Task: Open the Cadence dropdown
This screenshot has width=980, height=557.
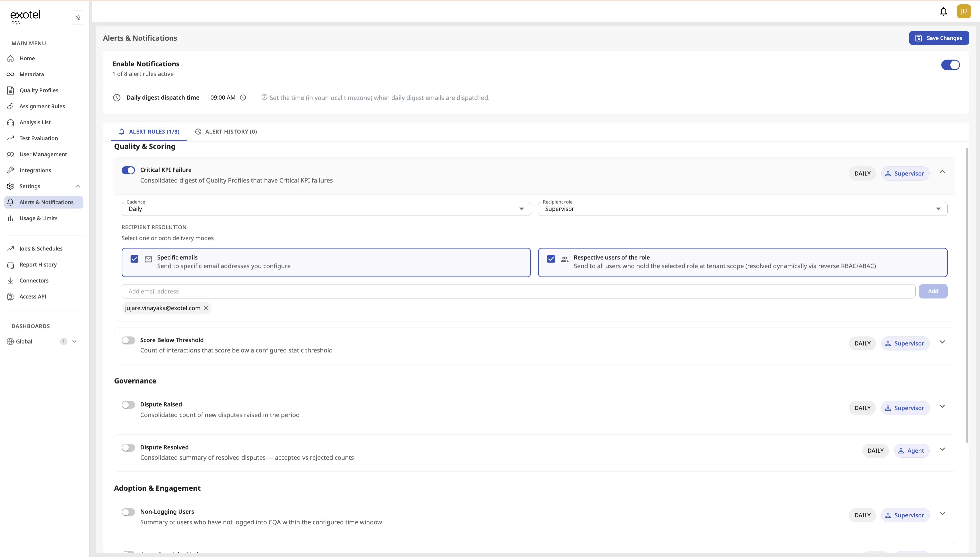Action: pos(326,209)
